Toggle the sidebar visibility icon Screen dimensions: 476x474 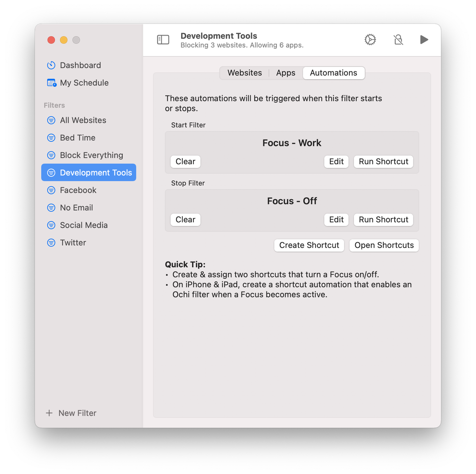163,40
